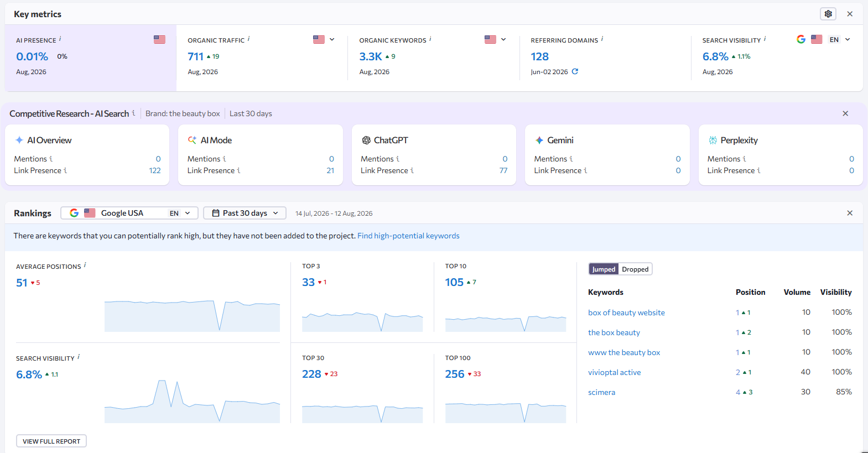This screenshot has height=453, width=868.
Task: Switch to Dropped keywords toggle
Action: [635, 269]
